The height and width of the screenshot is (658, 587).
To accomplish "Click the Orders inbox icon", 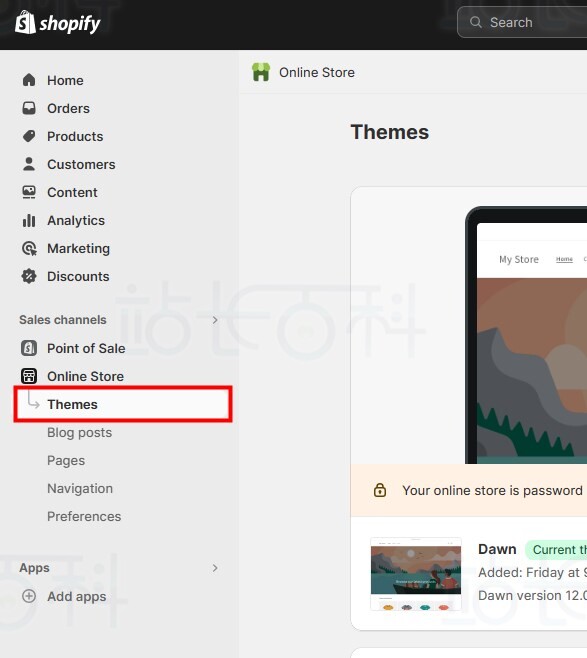I will pos(29,108).
